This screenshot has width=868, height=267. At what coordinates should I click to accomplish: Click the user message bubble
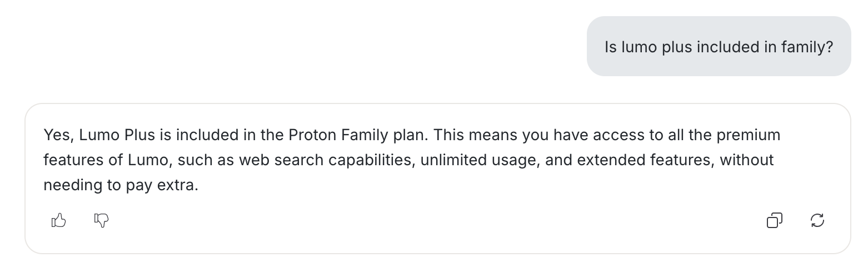click(719, 47)
